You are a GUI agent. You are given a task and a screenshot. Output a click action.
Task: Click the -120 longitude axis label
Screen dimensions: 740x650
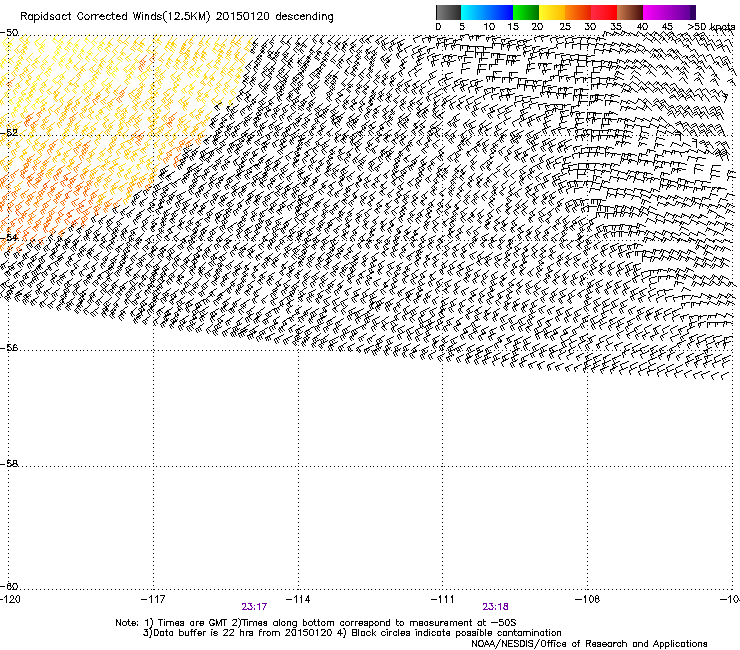click(x=11, y=599)
